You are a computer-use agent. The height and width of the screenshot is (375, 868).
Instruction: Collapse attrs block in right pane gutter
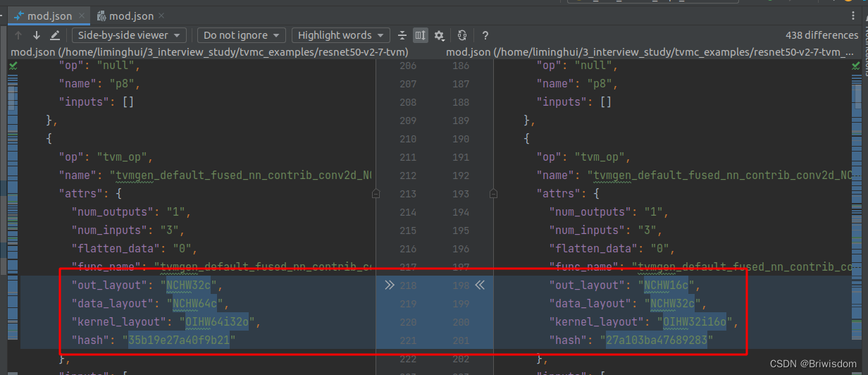click(494, 193)
